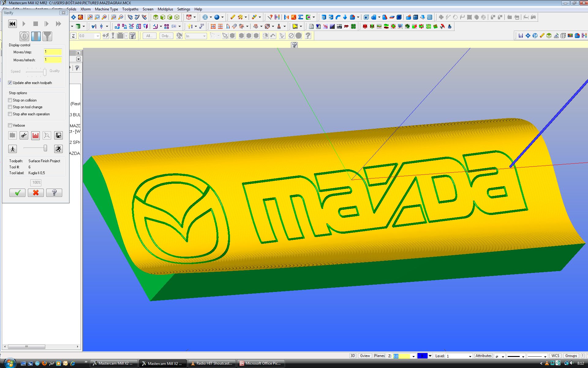The image size is (588, 368).
Task: Open Radio HIT Shoutcast taskbar item
Action: pos(212,363)
